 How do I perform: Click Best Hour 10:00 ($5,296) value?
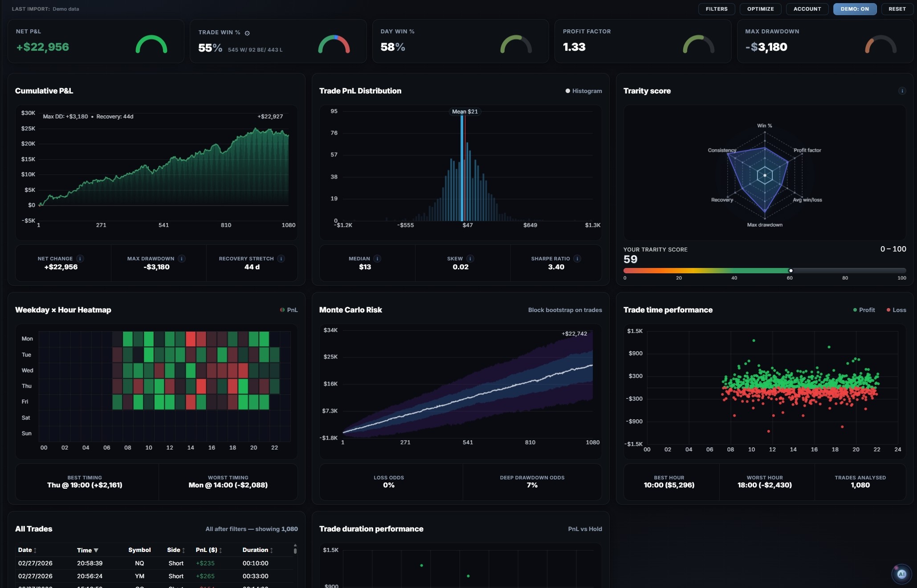[669, 485]
